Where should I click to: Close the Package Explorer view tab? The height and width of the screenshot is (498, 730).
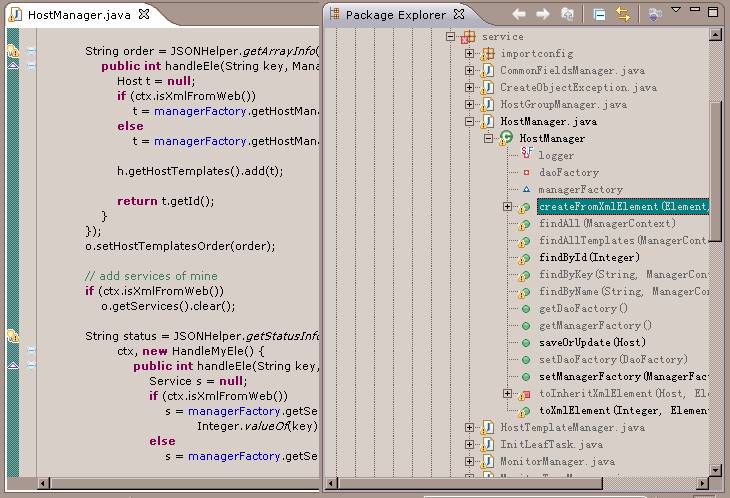(459, 14)
